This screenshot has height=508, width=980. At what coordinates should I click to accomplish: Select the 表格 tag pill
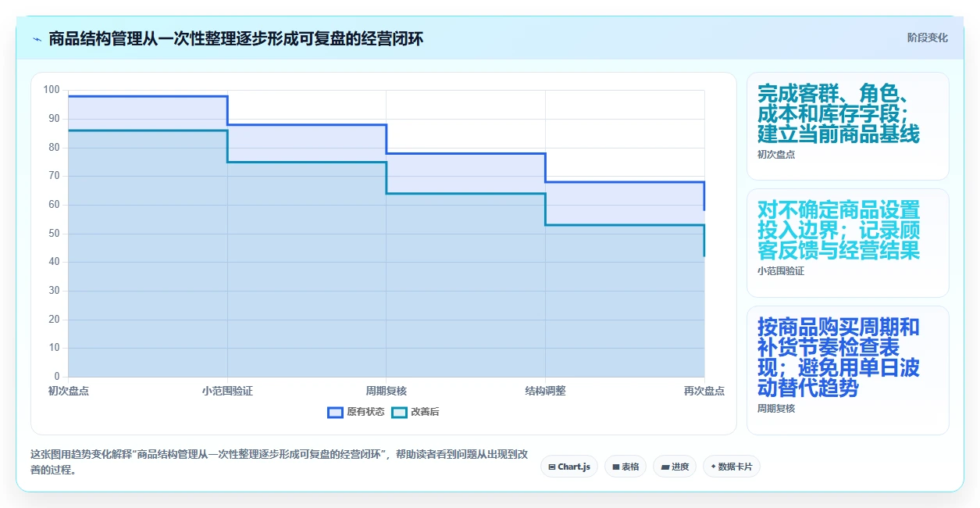[x=625, y=467]
